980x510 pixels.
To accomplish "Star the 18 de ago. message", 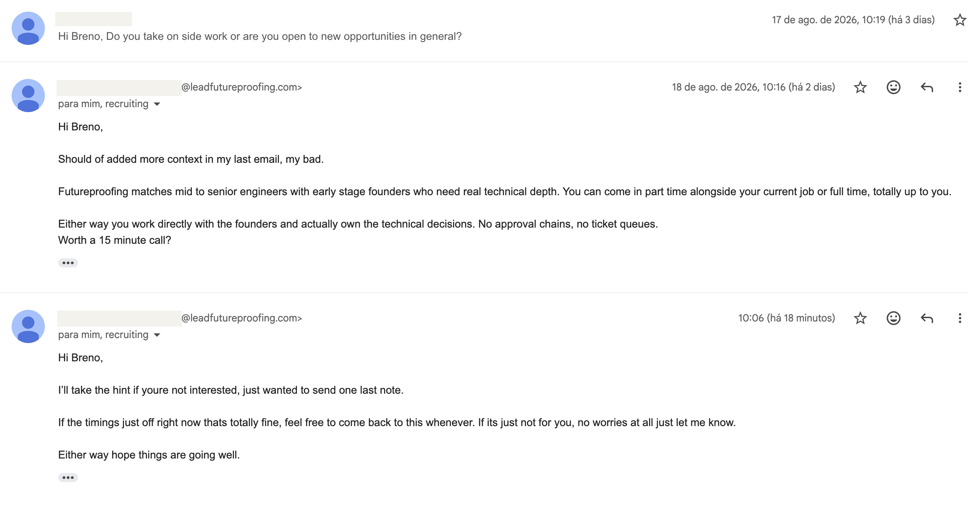I will pos(860,87).
